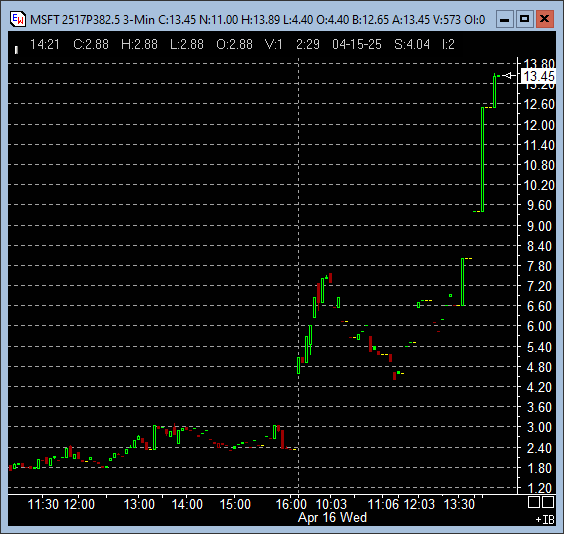Click the tall green candle near 12.60
This screenshot has width=564, height=534.
click(x=483, y=159)
